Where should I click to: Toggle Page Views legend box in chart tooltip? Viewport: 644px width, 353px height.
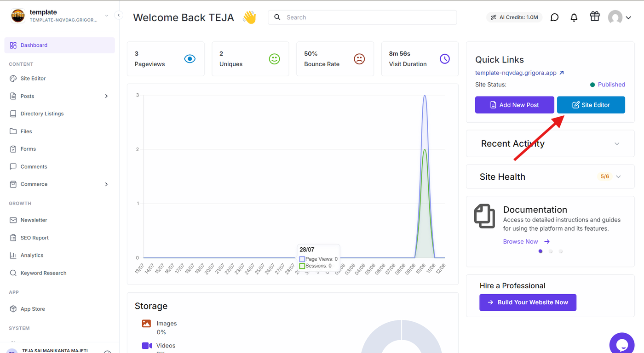pyautogui.click(x=302, y=259)
